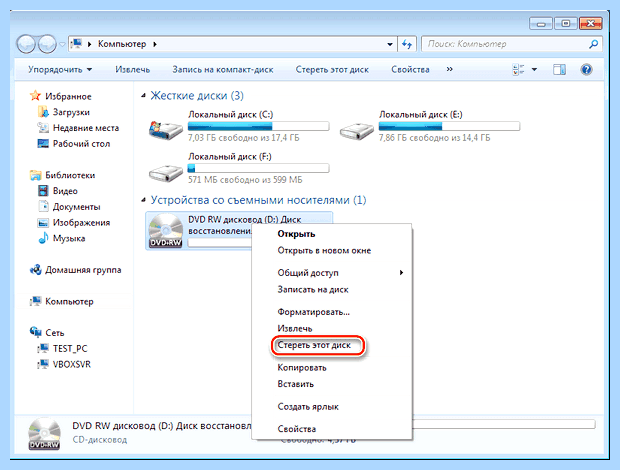Image resolution: width=620 pixels, height=470 pixels.
Task: Open Рабочий стол in sidebar
Action: pos(81,144)
